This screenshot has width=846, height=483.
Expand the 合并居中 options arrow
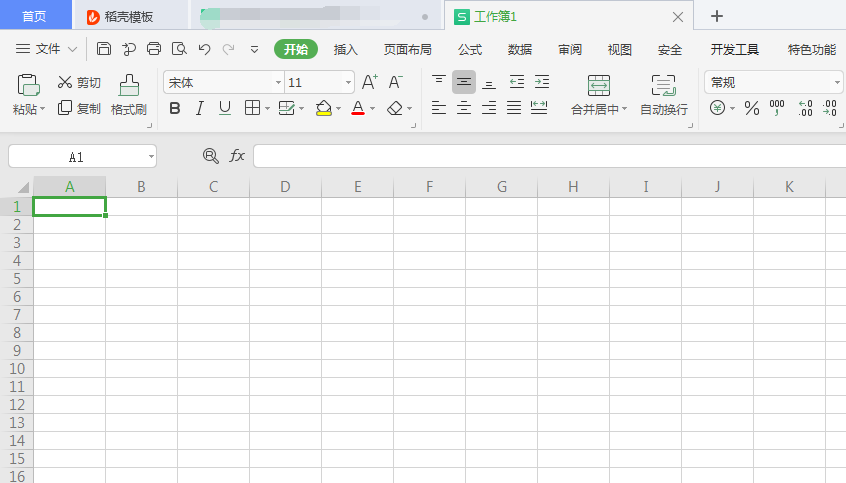[x=624, y=109]
